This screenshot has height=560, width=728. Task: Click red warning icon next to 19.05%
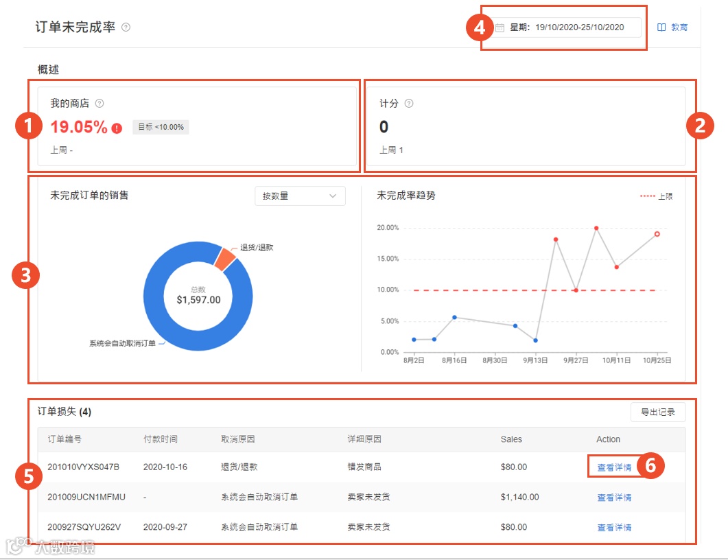pos(117,128)
